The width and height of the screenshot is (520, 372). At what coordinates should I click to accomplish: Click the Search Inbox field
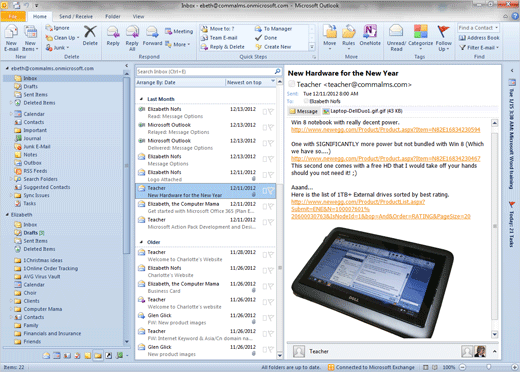point(205,72)
